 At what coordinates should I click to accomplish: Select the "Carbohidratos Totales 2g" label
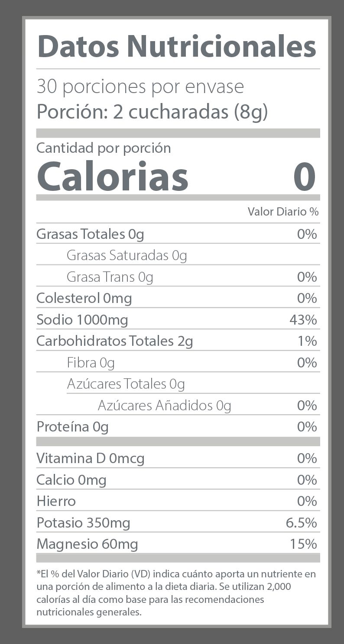pos(115,341)
